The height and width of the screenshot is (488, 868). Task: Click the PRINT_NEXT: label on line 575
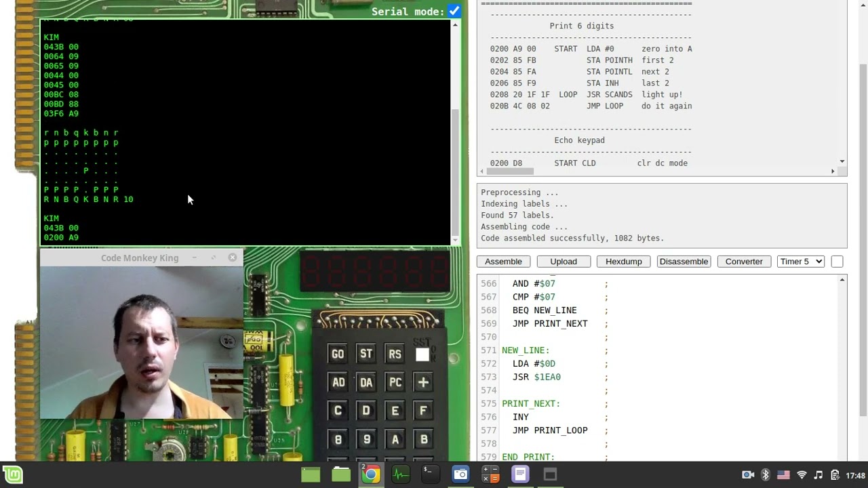531,404
